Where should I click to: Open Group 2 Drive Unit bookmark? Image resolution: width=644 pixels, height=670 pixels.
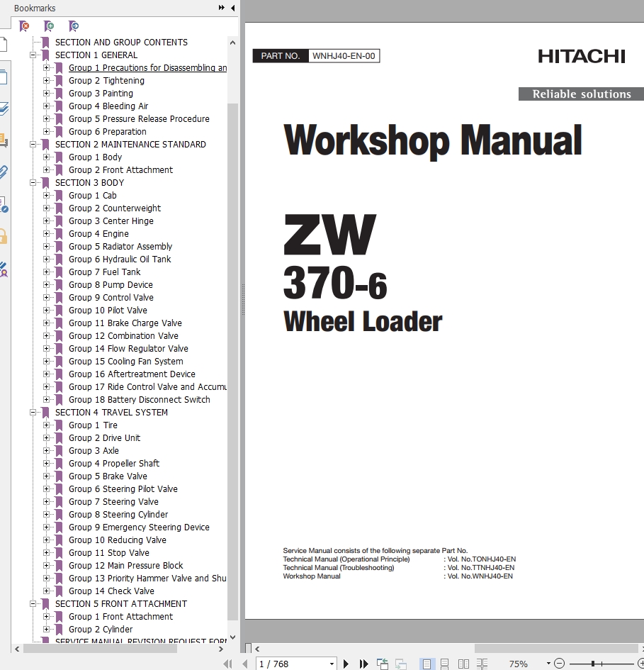(x=104, y=438)
